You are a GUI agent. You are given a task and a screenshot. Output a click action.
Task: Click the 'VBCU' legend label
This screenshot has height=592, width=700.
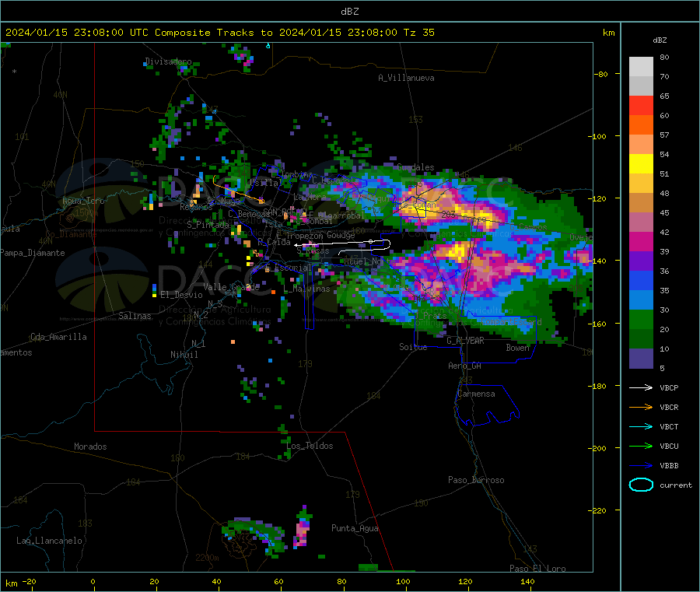click(x=669, y=446)
